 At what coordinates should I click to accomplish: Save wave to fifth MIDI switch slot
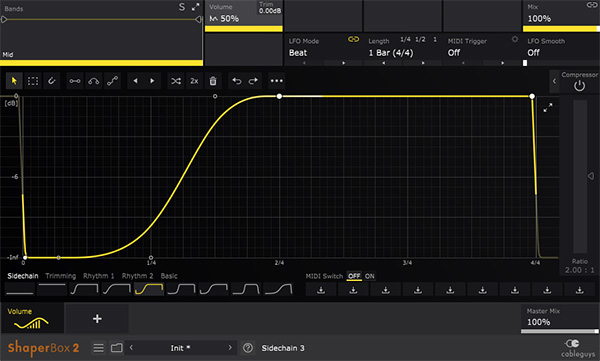(450, 290)
